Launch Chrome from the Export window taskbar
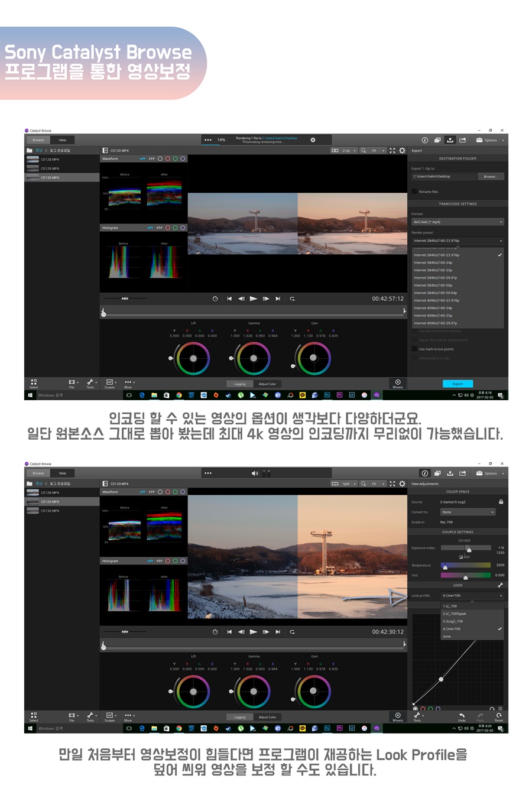Viewport: 532px width, 798px height. [179, 395]
